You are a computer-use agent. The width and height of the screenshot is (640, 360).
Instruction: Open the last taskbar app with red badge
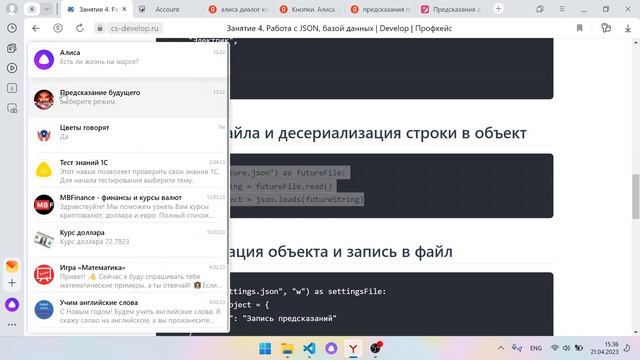(x=376, y=348)
